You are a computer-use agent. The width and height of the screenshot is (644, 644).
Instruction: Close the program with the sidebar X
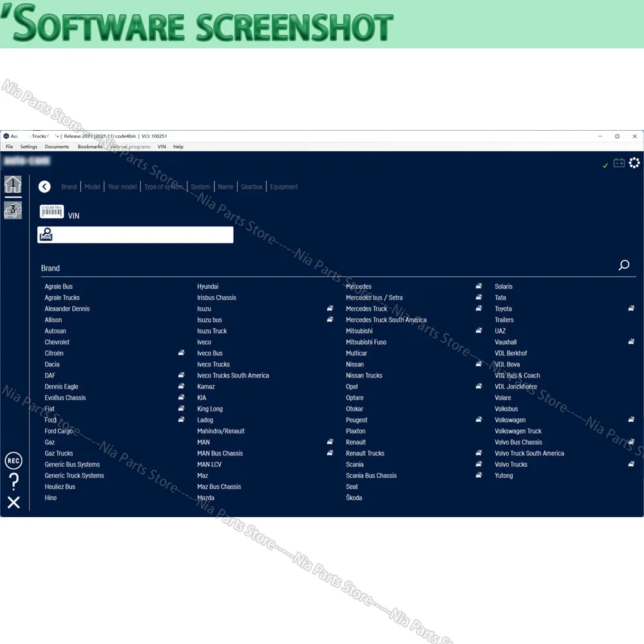14,502
